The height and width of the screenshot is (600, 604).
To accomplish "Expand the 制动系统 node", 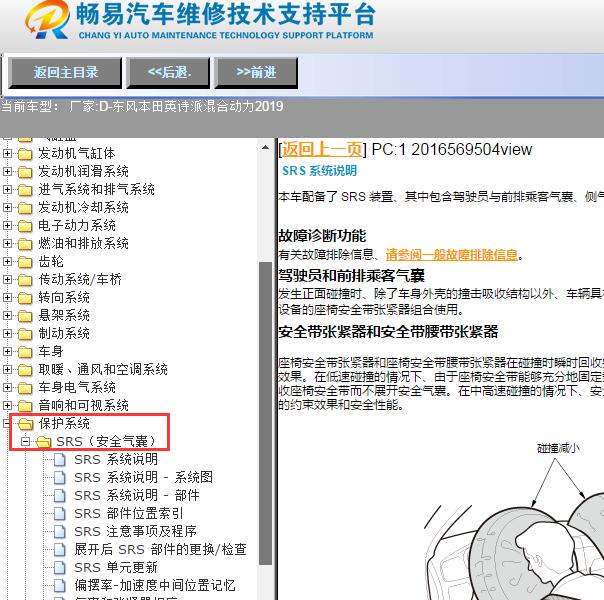I will point(7,334).
